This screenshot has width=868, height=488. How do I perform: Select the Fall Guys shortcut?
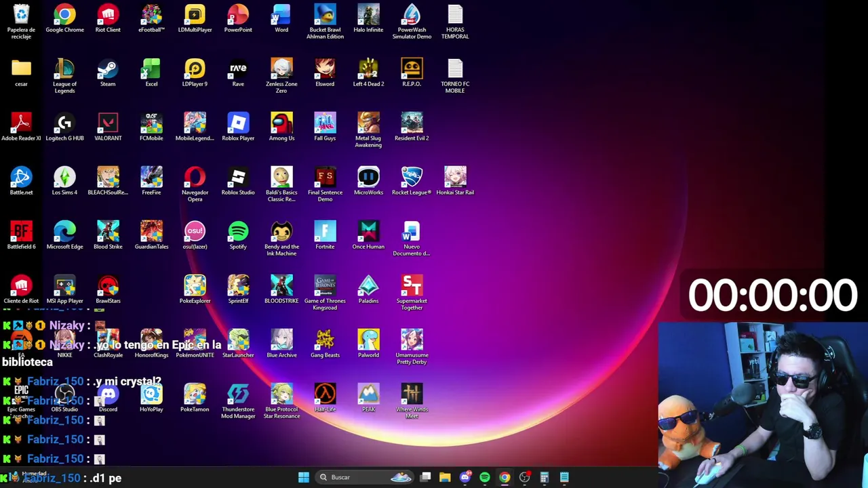325,127
